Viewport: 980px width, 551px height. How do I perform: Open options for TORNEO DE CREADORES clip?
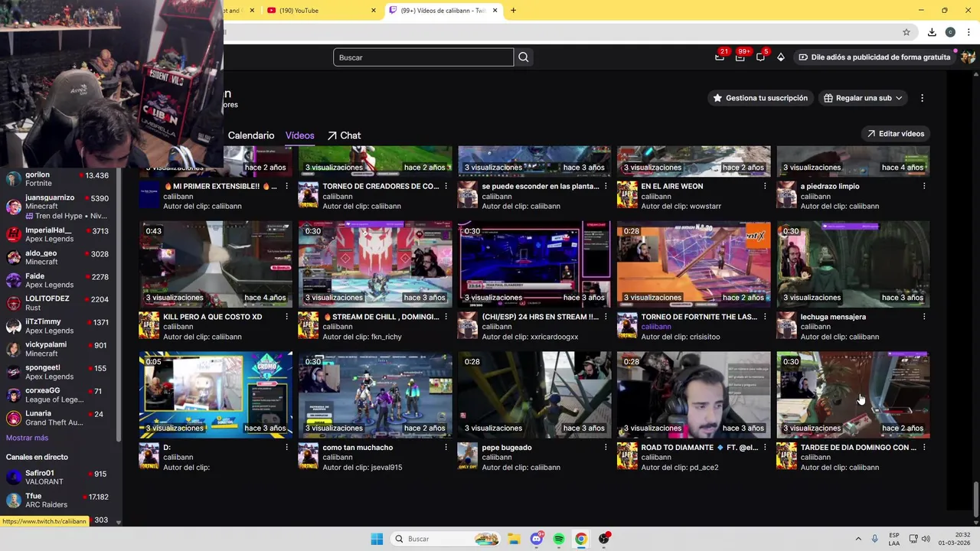tap(446, 186)
